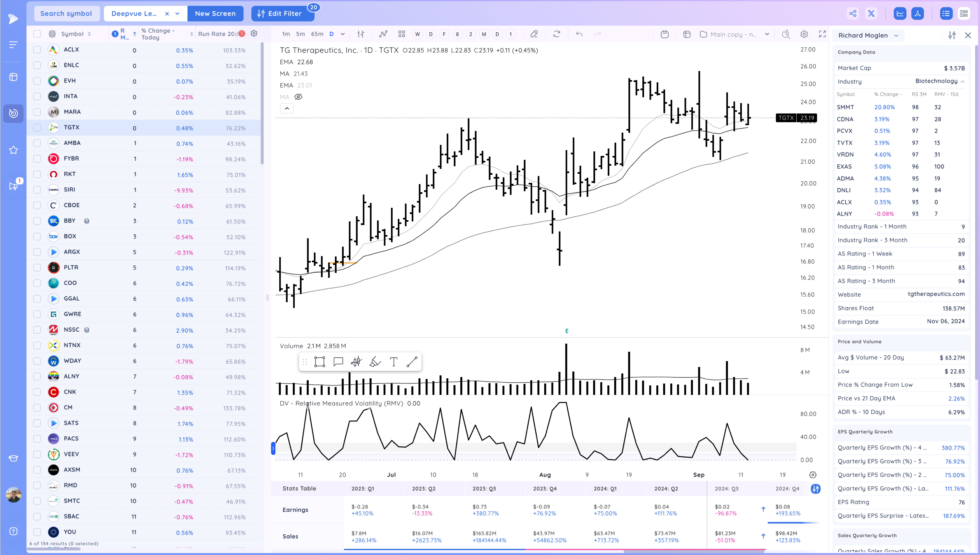980x555 pixels.
Task: Tick the select-all checkbox in header
Action: coord(37,34)
